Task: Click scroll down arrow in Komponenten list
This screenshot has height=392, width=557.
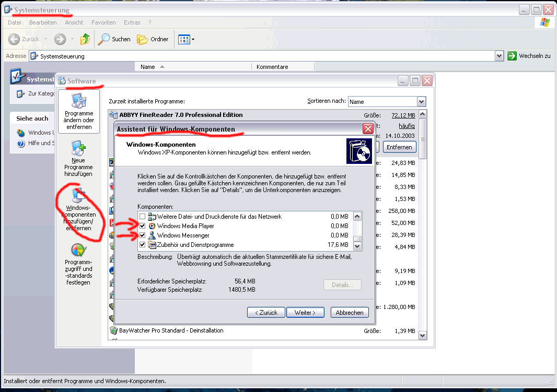Action: coord(357,245)
